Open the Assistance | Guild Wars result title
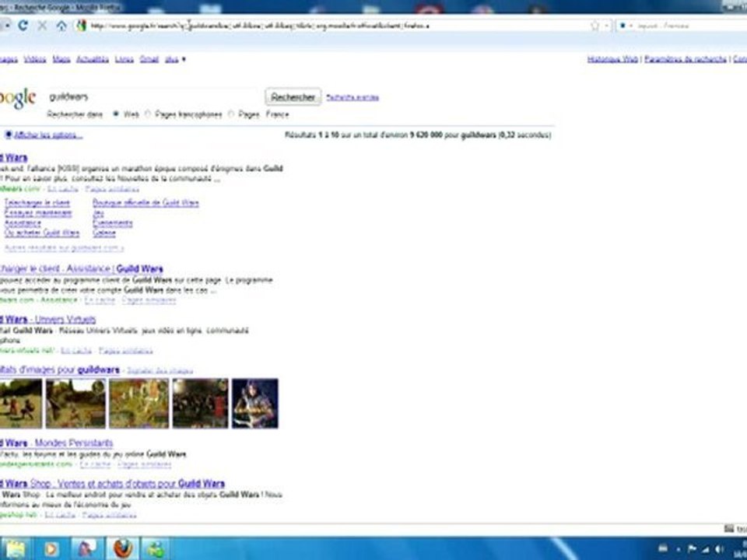 tap(81, 268)
